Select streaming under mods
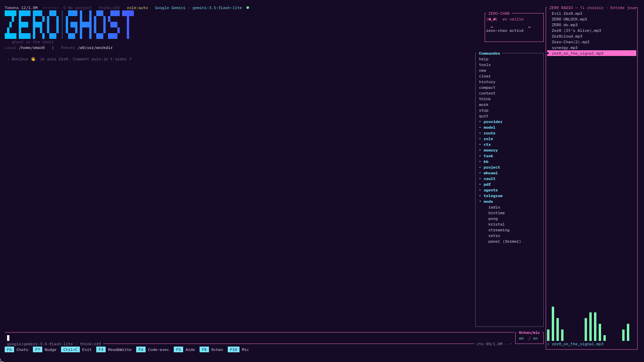The height and width of the screenshot is (362, 644). tap(499, 230)
